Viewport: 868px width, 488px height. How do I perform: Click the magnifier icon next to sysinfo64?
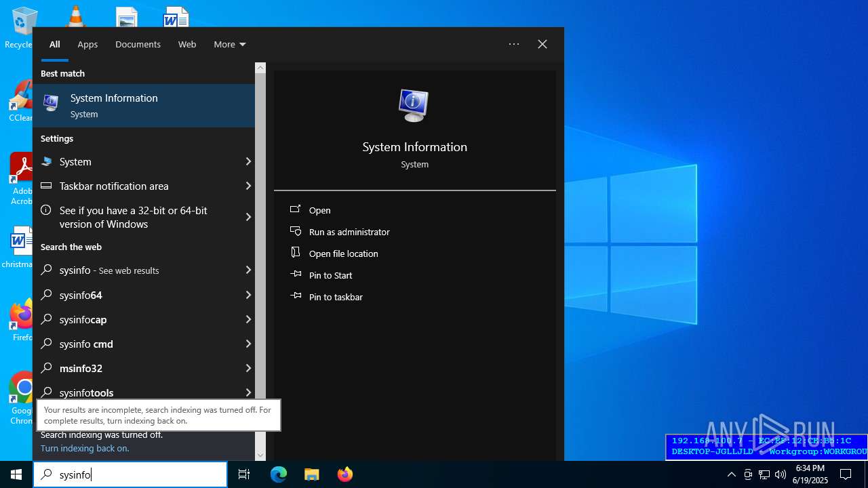[x=47, y=295]
